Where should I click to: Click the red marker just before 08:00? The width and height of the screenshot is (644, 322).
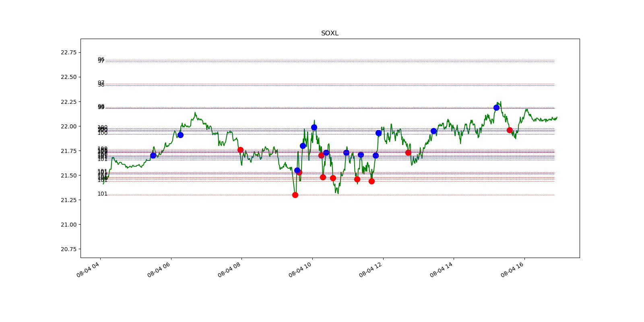coord(240,150)
